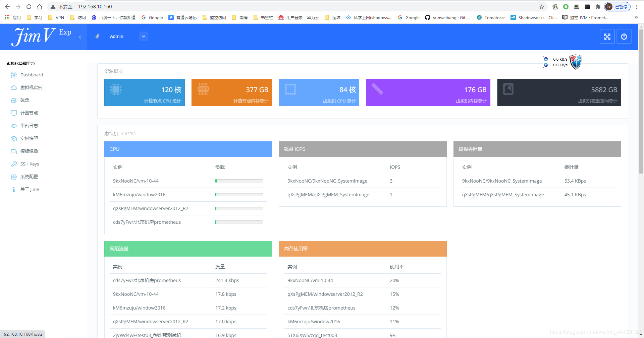Bookmark this page with the star icon
Viewport: 644px width, 338px height.
[x=542, y=7]
